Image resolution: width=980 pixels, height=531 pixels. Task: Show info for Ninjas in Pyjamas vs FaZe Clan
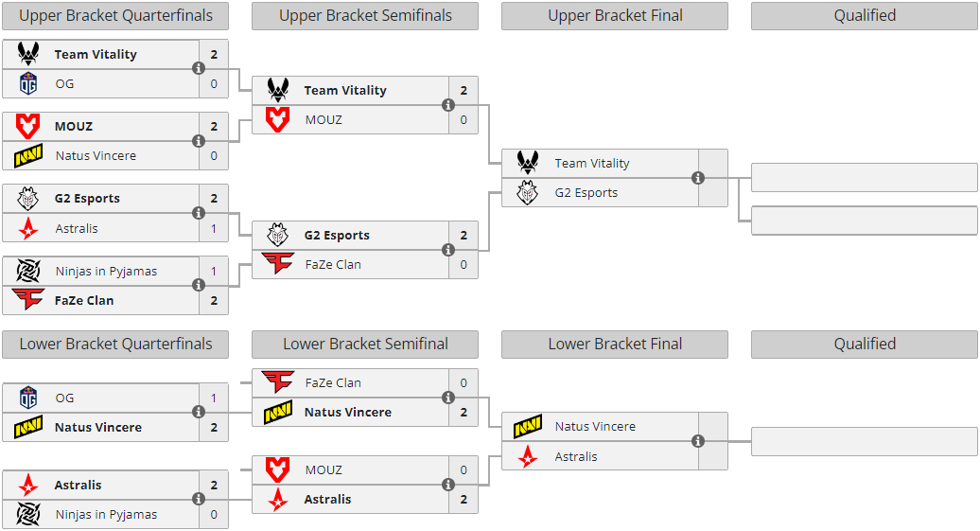[x=198, y=285]
